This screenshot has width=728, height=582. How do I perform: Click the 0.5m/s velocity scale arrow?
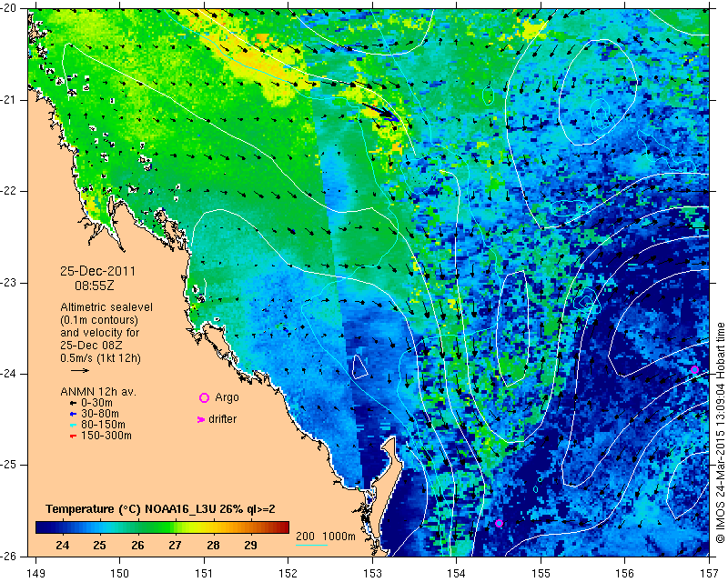80,370
